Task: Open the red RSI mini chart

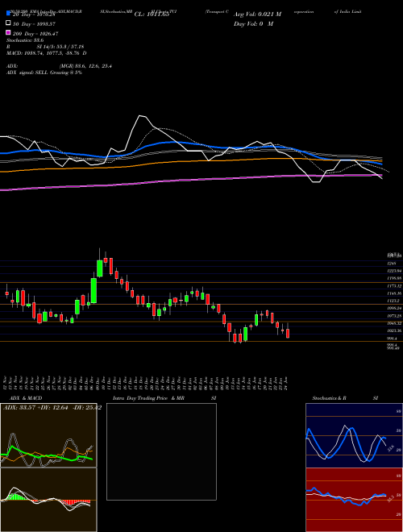Action: click(354, 500)
